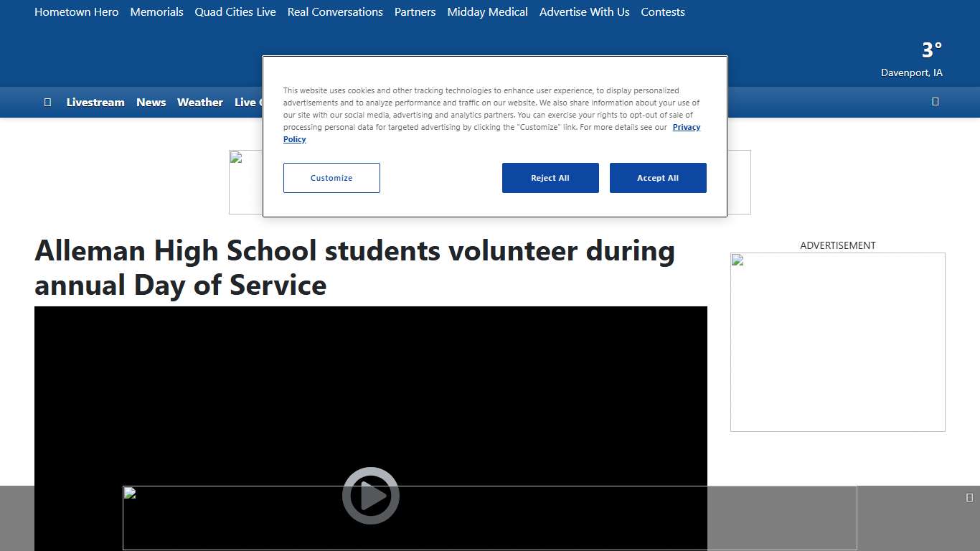Click the search icon in the navigation bar
Viewport: 980px width, 551px height.
click(935, 102)
